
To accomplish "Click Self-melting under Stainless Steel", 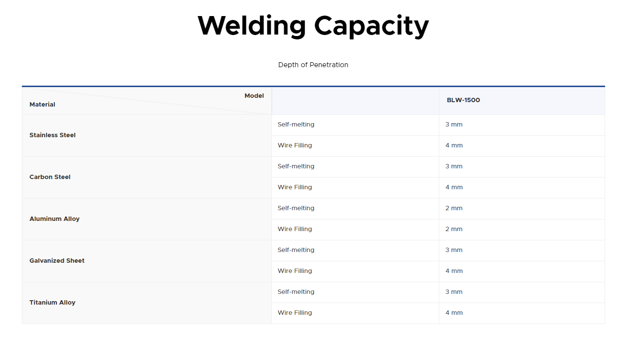I will pos(296,125).
